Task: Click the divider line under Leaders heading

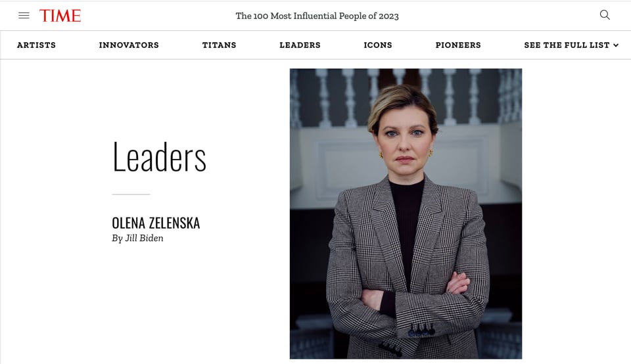Action: [x=131, y=194]
